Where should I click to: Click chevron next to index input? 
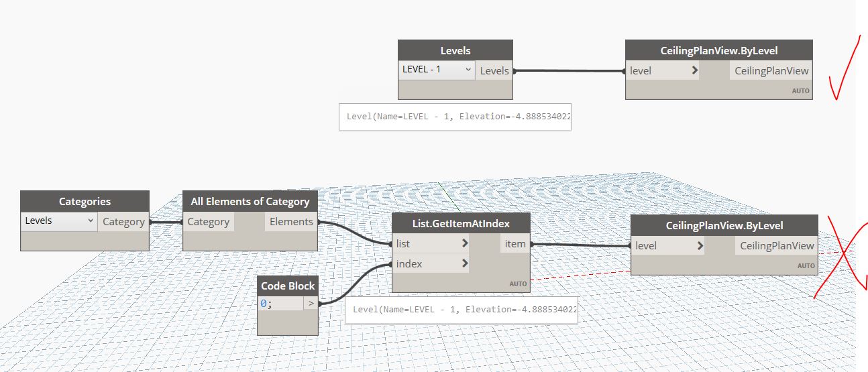pyautogui.click(x=464, y=263)
